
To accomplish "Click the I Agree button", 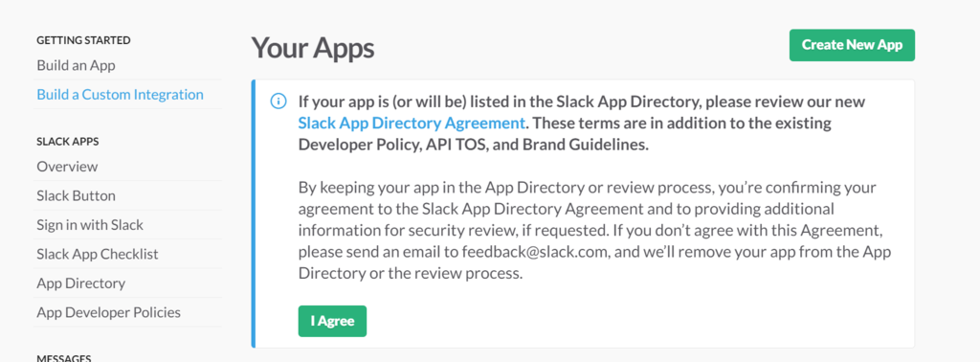I will [x=332, y=322].
